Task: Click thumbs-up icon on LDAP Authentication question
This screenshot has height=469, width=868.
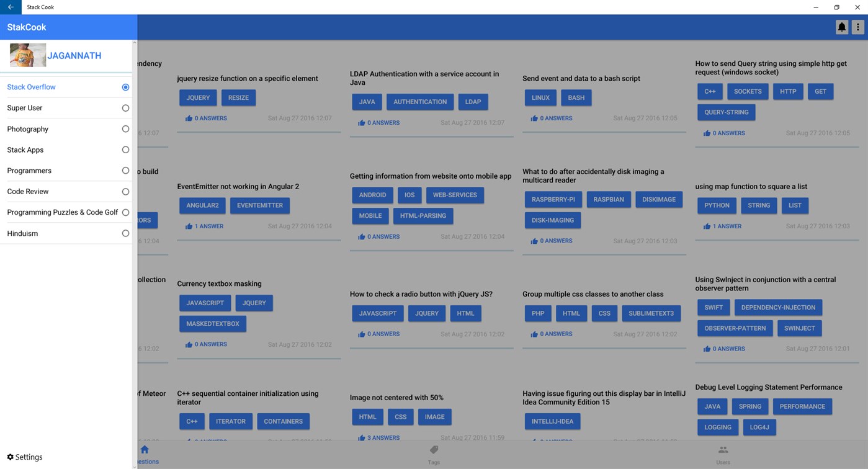Action: click(361, 123)
